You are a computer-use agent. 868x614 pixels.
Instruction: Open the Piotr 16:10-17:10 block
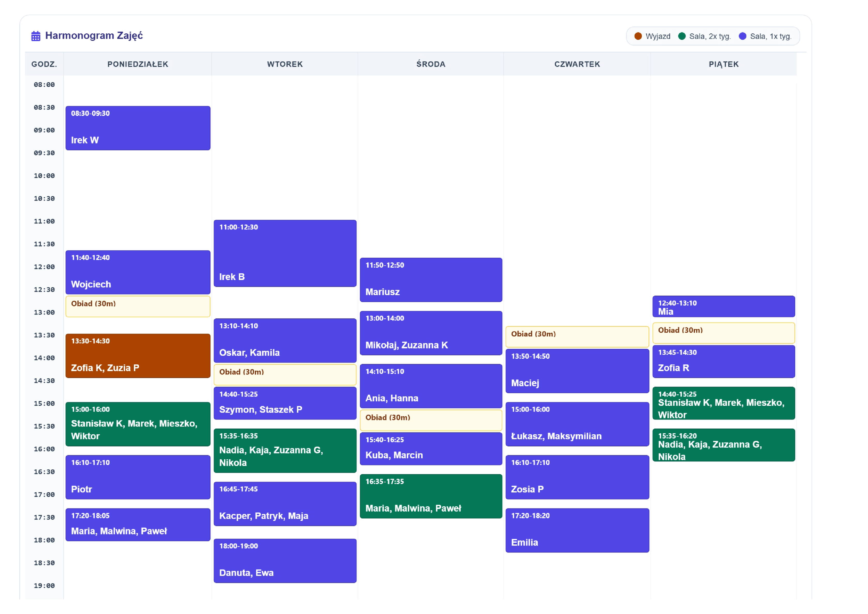click(x=138, y=477)
